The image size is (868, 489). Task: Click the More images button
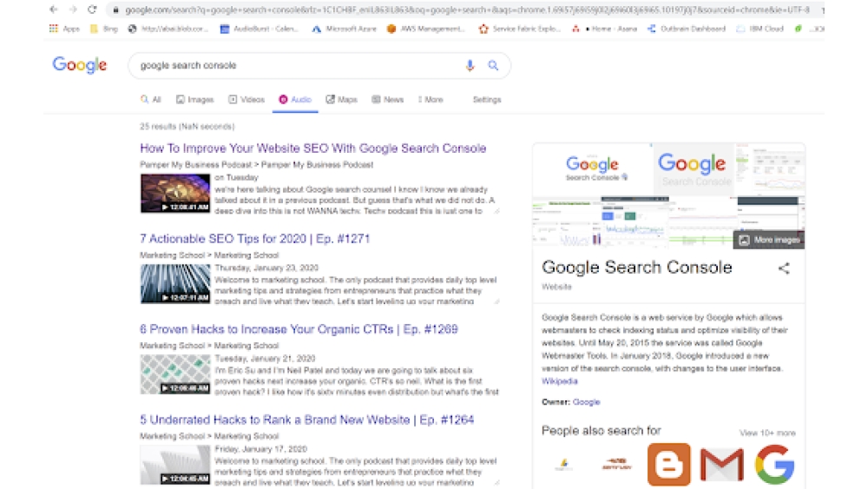tap(769, 240)
